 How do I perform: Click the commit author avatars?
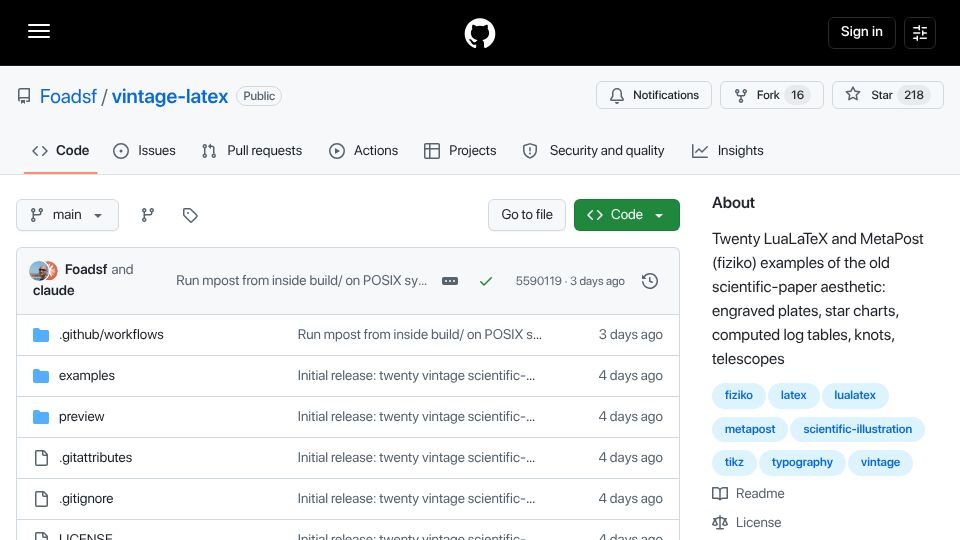point(43,270)
